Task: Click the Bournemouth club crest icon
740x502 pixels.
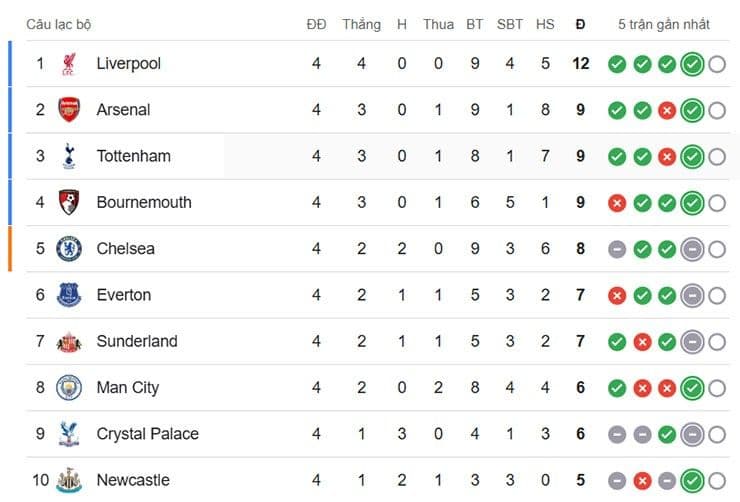Action: click(x=69, y=202)
